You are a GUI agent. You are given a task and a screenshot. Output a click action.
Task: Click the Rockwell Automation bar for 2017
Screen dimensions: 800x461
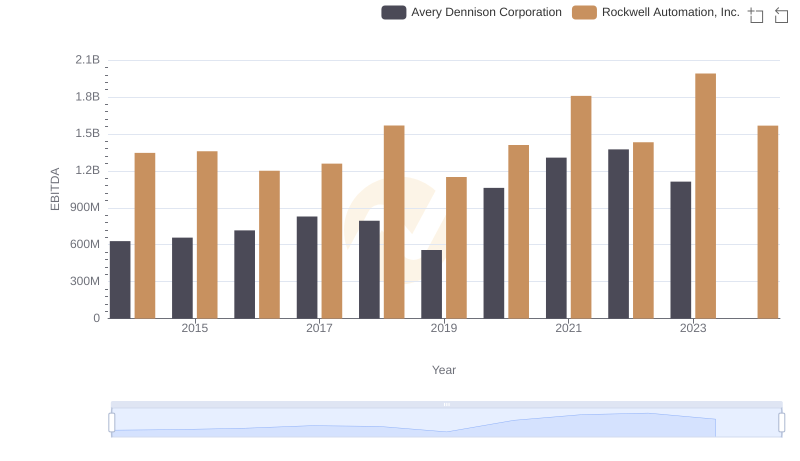tap(332, 241)
